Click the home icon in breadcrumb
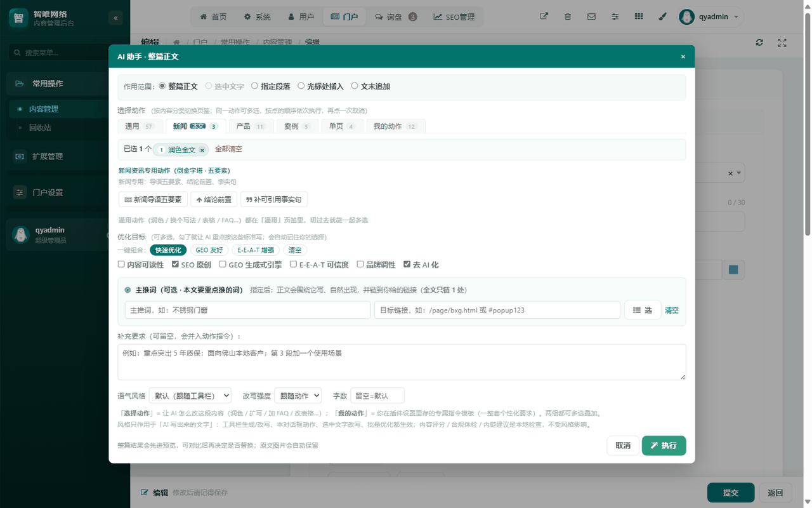Image resolution: width=812 pixels, height=508 pixels. 176,43
